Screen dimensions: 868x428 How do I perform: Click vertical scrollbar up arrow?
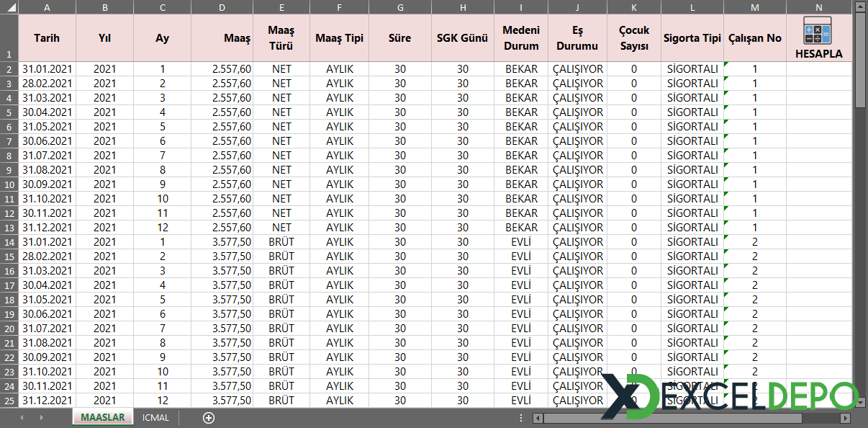point(860,6)
